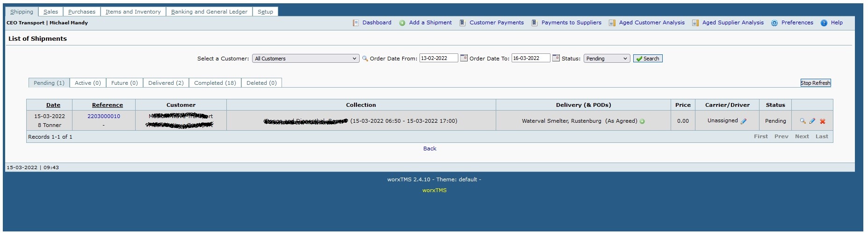Open the Status dropdown showing Pending
Screen dimensions: 868x238
tap(607, 59)
